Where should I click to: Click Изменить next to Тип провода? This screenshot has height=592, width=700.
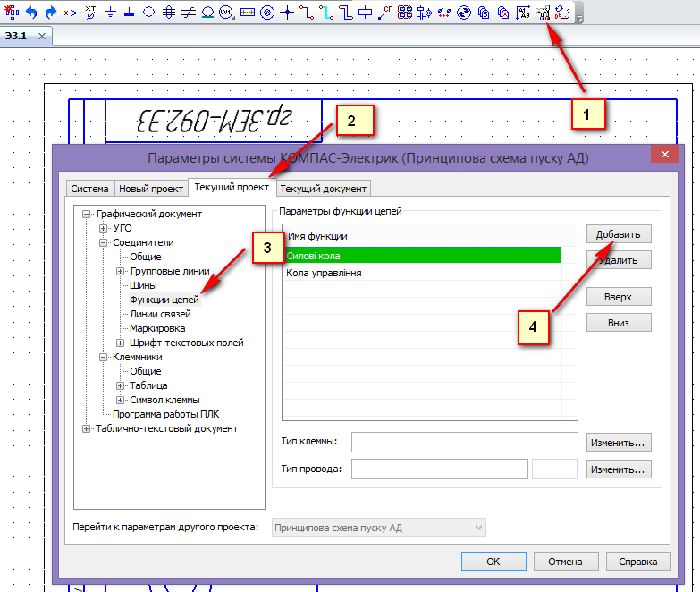pyautogui.click(x=619, y=469)
